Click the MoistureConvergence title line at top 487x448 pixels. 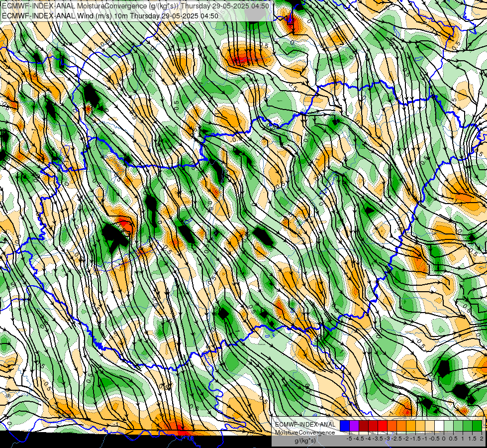pos(135,6)
